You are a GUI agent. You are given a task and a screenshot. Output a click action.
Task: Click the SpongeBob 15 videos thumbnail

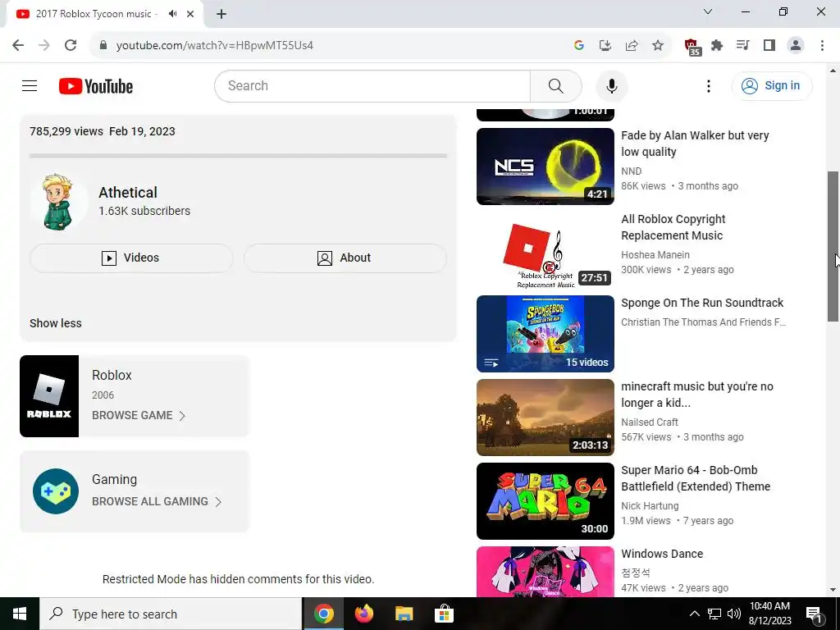546,334
